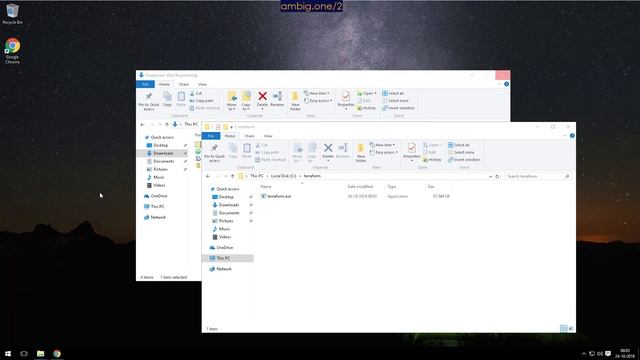Click Cut in Downloads window ribbon
Screen dimensions: 640x360
click(196, 93)
